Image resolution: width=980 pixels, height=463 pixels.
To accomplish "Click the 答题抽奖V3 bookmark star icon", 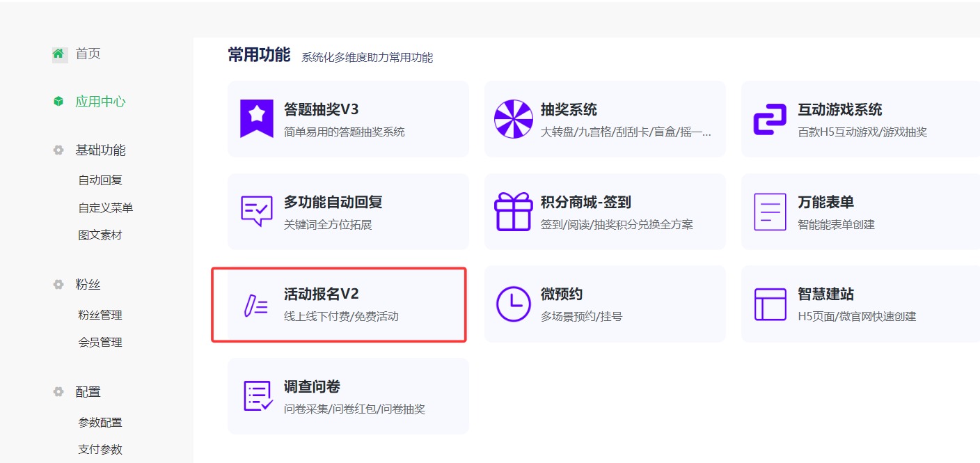I will tap(257, 118).
